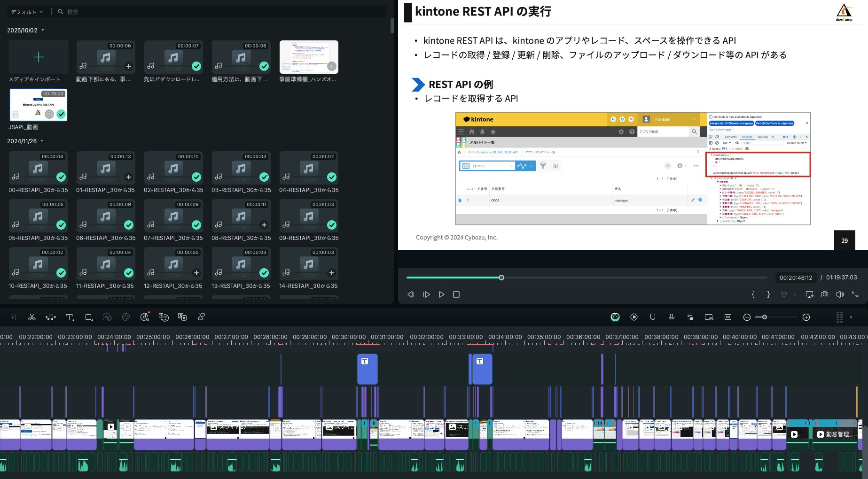This screenshot has width=868, height=479.
Task: Collapse the 2025/10/02 media group
Action: [x=43, y=30]
